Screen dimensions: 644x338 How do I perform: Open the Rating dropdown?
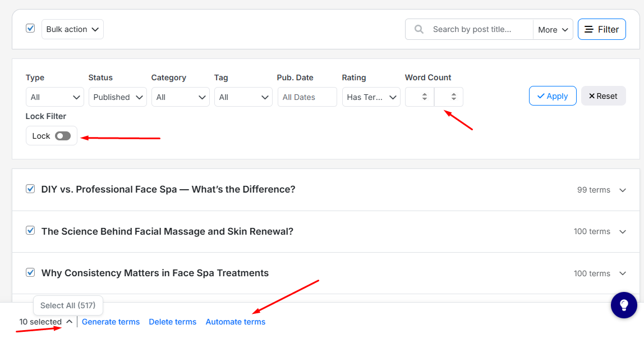coord(371,97)
